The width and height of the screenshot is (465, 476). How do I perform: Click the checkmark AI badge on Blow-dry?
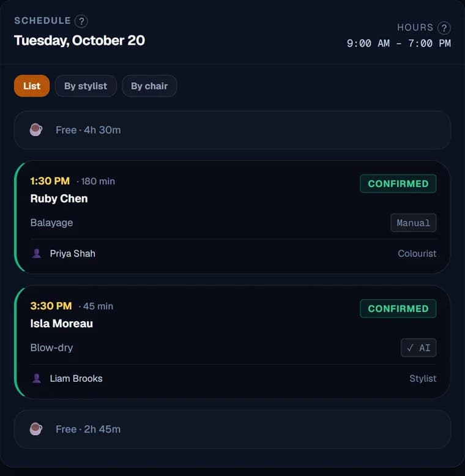point(418,348)
